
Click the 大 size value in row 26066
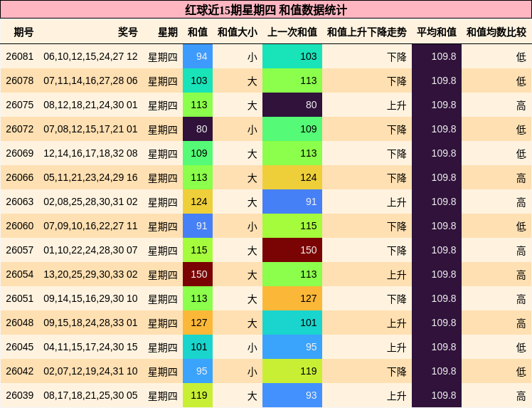[x=252, y=178]
